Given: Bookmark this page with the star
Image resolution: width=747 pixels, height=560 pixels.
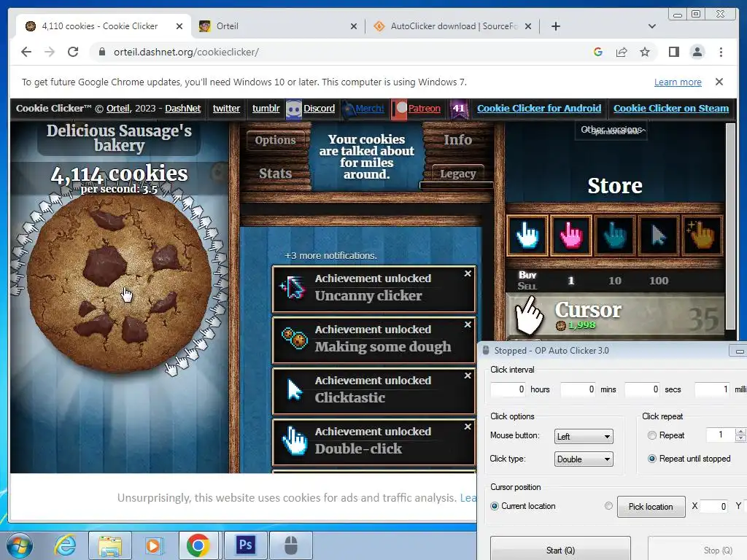Looking at the screenshot, I should coord(645,52).
